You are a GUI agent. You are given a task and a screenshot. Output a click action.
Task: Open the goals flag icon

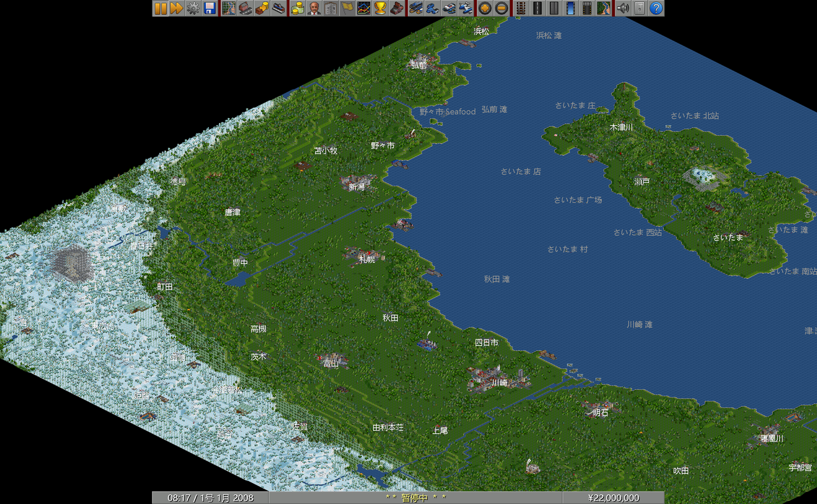click(347, 8)
